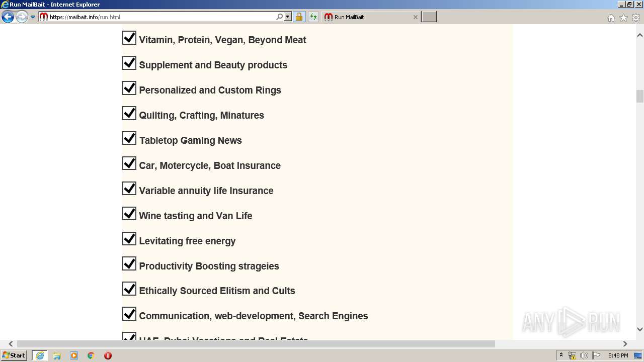Screen dimensions: 644x362
Task: Toggle Communication, web-development, Search Engines checkbox
Action: tap(129, 314)
